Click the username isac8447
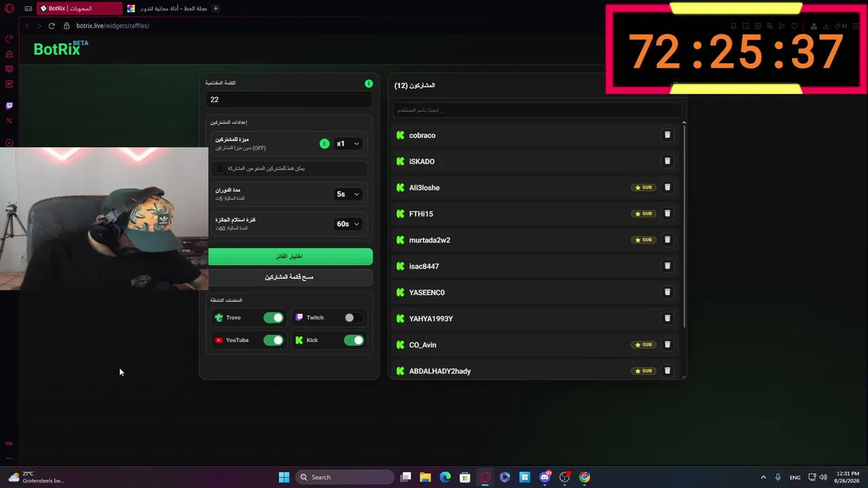868x488 pixels. 424,266
